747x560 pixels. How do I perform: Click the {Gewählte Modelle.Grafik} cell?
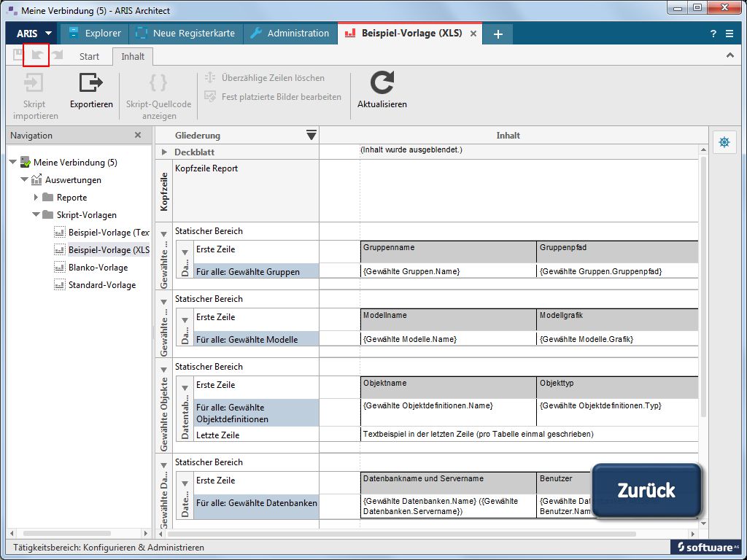point(617,338)
